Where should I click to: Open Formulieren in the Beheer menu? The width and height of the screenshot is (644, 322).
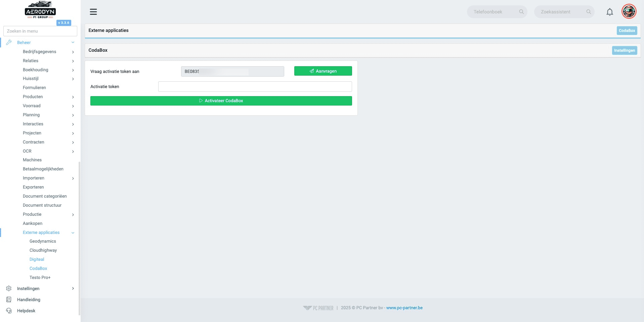(x=34, y=88)
